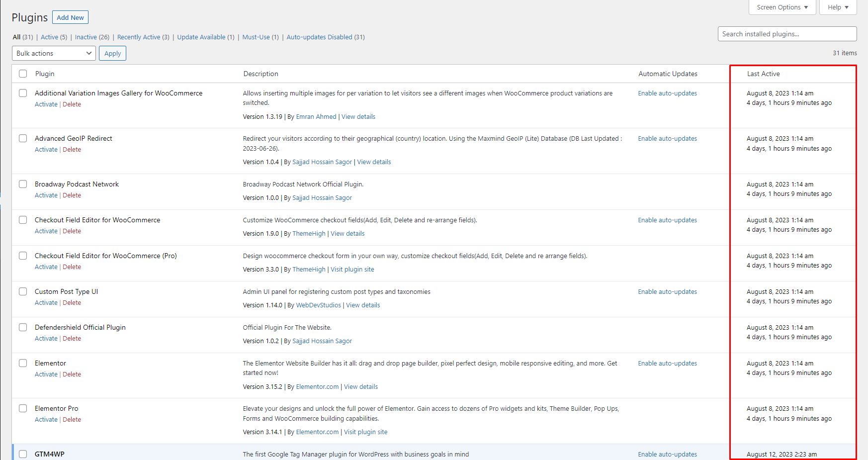The width and height of the screenshot is (868, 460).
Task: Focus the Search installed plugins field
Action: (x=787, y=34)
